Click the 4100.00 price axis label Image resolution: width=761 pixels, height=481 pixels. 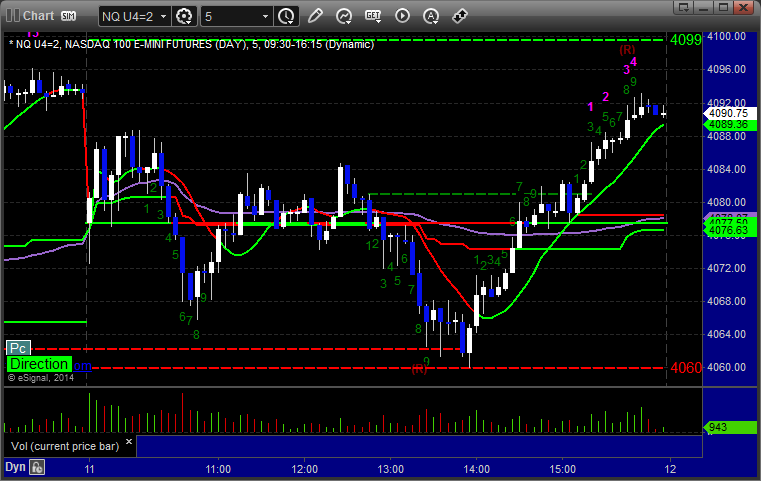[x=727, y=36]
